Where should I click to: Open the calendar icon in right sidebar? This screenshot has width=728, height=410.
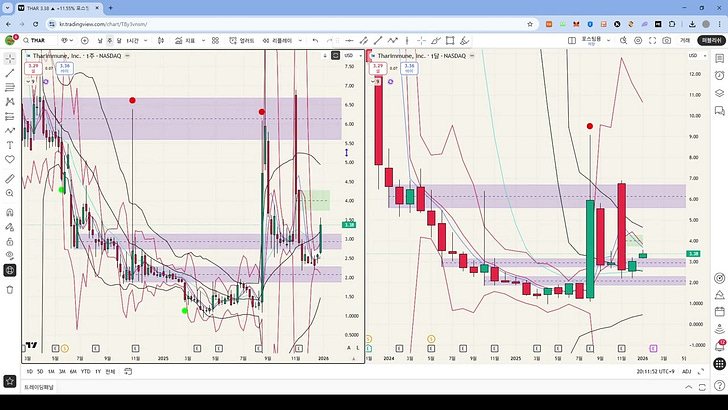[719, 311]
